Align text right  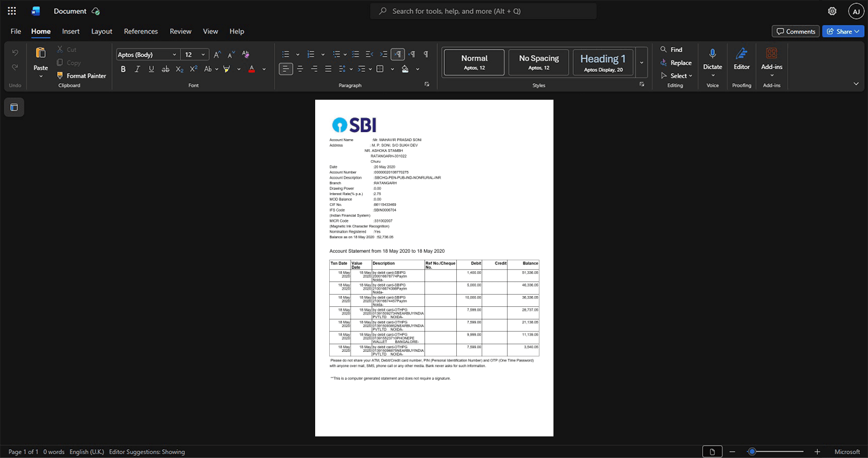click(x=314, y=69)
